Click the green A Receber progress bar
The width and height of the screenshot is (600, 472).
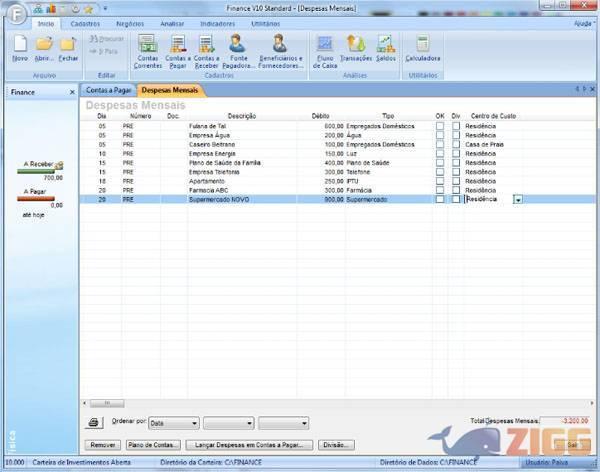(x=36, y=171)
